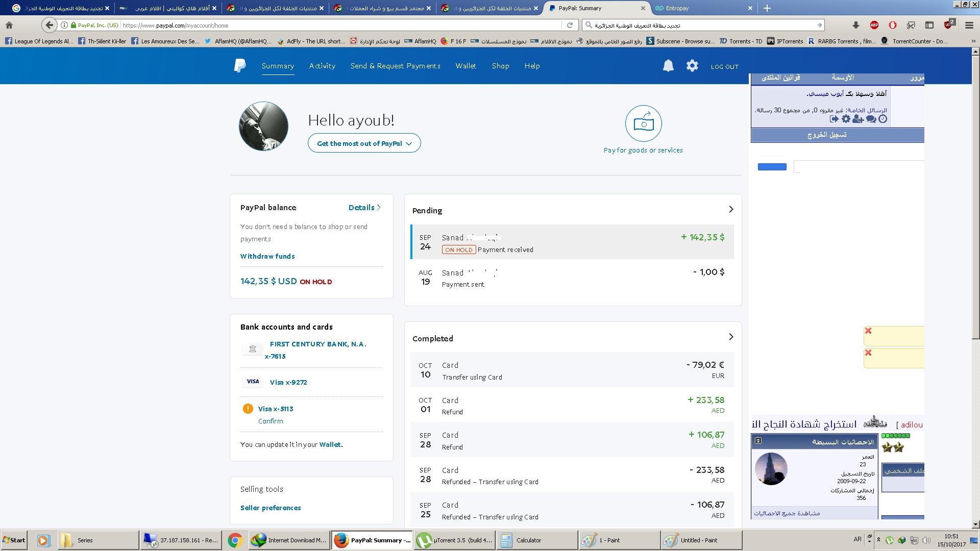
Task: Click the Opera icon in browser toolbar
Action: coord(893,25)
